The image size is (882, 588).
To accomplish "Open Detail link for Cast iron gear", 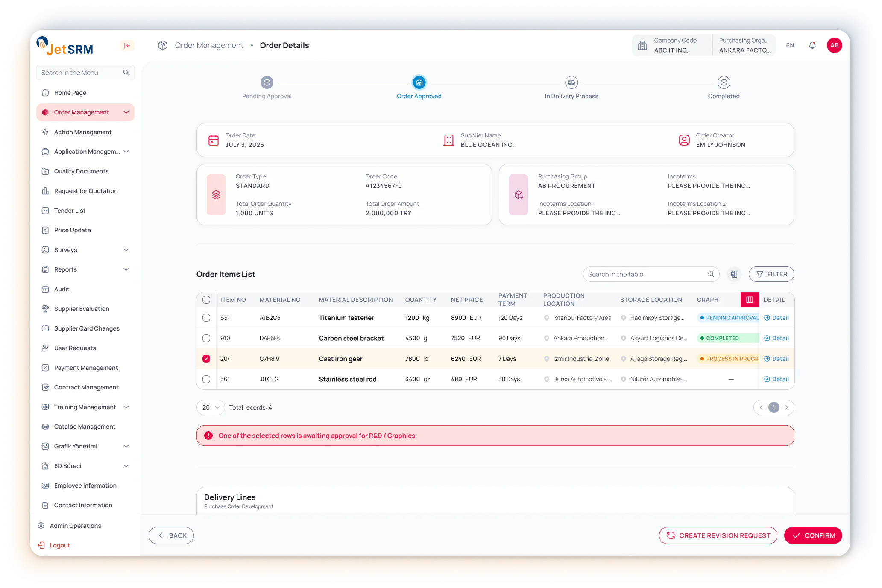I will [776, 359].
